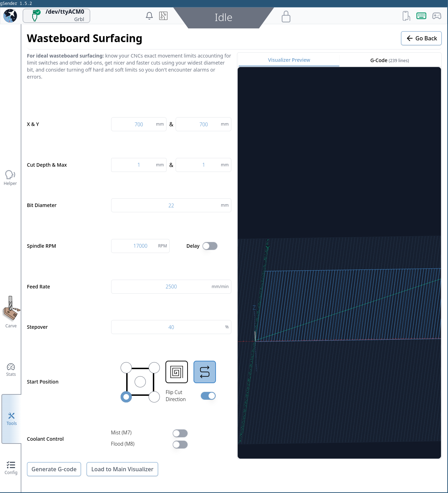Image resolution: width=448 pixels, height=493 pixels.
Task: Open keyboard shortcuts icon
Action: pyautogui.click(x=421, y=16)
